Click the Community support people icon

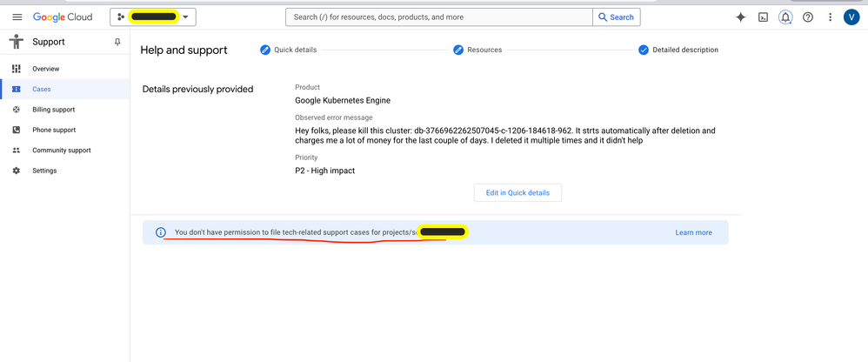click(x=16, y=151)
